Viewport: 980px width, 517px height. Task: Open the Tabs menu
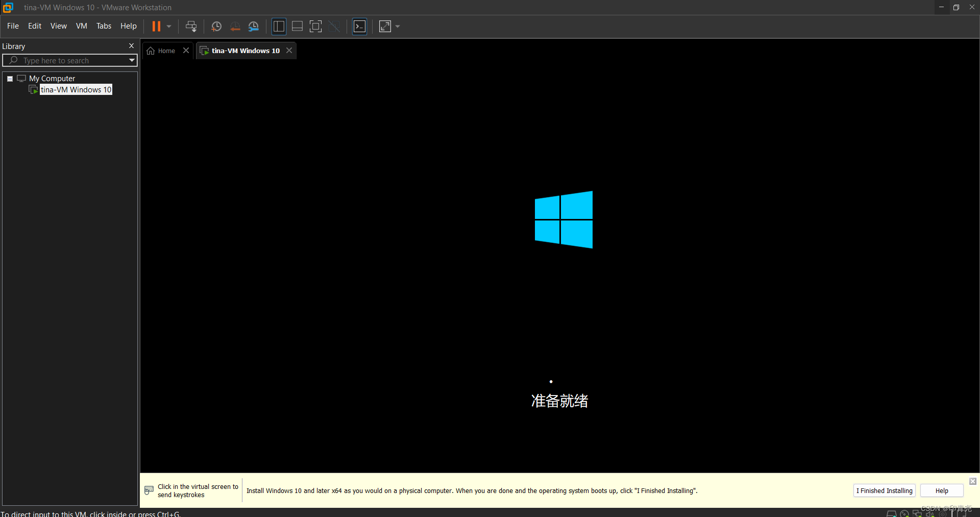pos(104,26)
